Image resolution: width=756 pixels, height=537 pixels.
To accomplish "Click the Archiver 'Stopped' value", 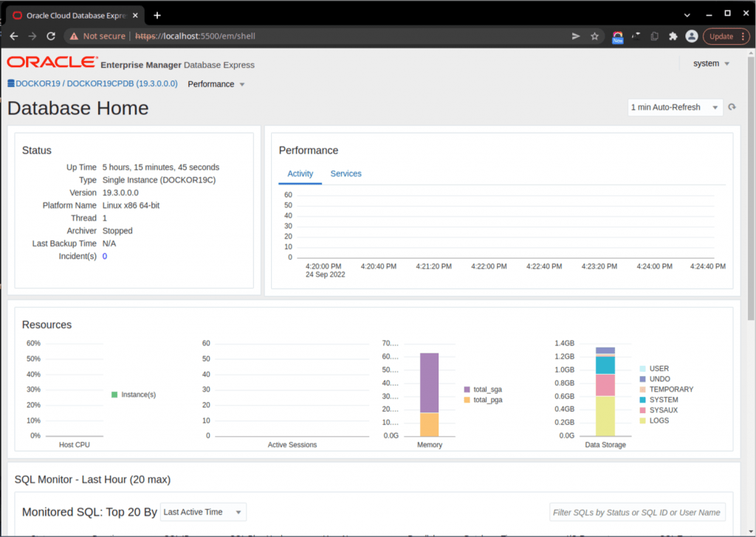I will (117, 231).
